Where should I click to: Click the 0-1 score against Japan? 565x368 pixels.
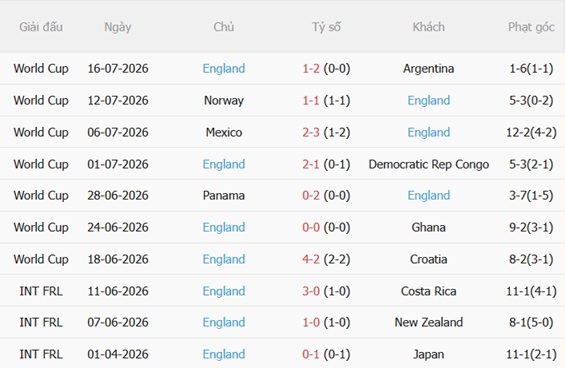(311, 354)
